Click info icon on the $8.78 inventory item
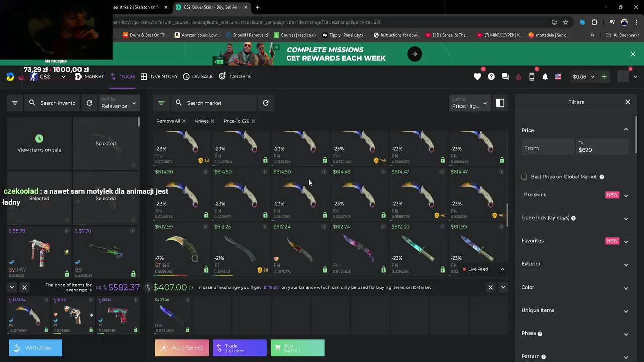 tap(66, 231)
